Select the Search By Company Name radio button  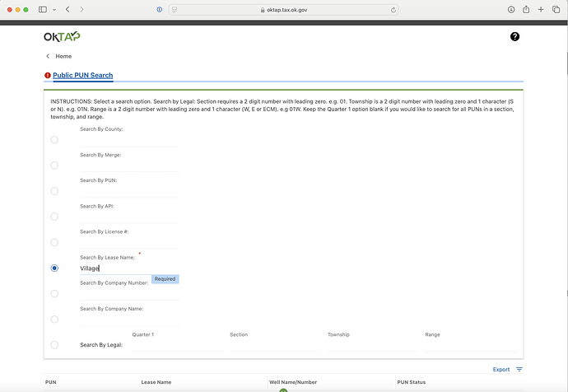(x=54, y=320)
